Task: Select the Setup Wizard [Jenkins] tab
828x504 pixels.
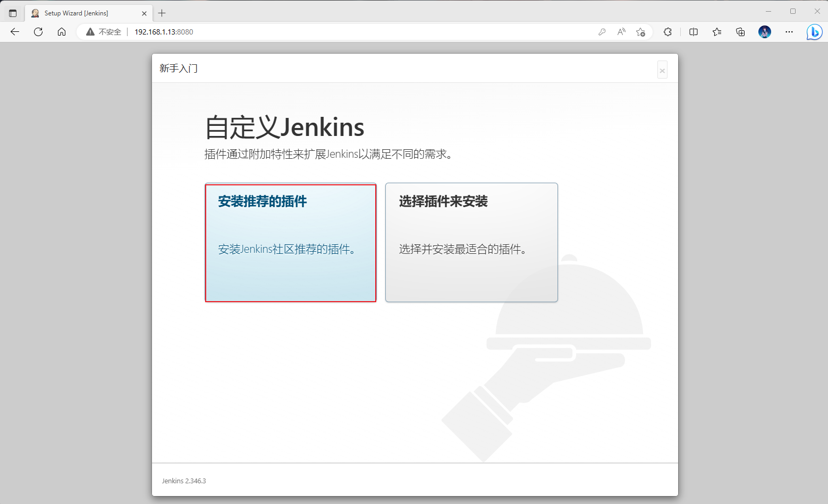Action: (x=88, y=13)
